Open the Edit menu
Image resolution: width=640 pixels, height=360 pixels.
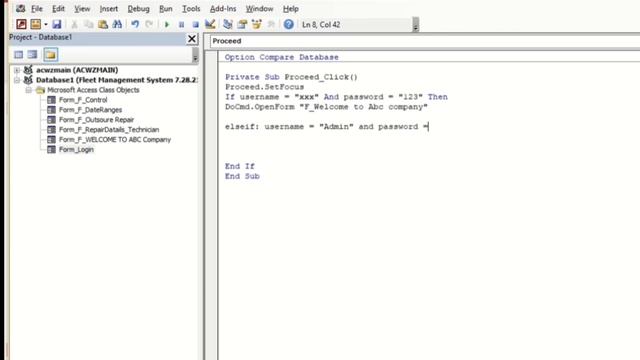(x=58, y=9)
